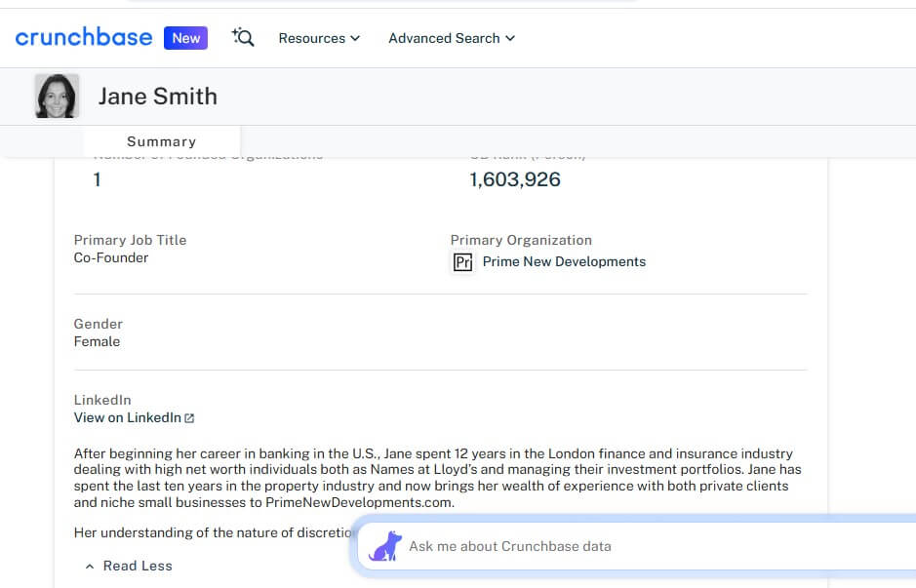The width and height of the screenshot is (916, 588).
Task: Expand the Advanced Search dropdown
Action: click(x=452, y=38)
